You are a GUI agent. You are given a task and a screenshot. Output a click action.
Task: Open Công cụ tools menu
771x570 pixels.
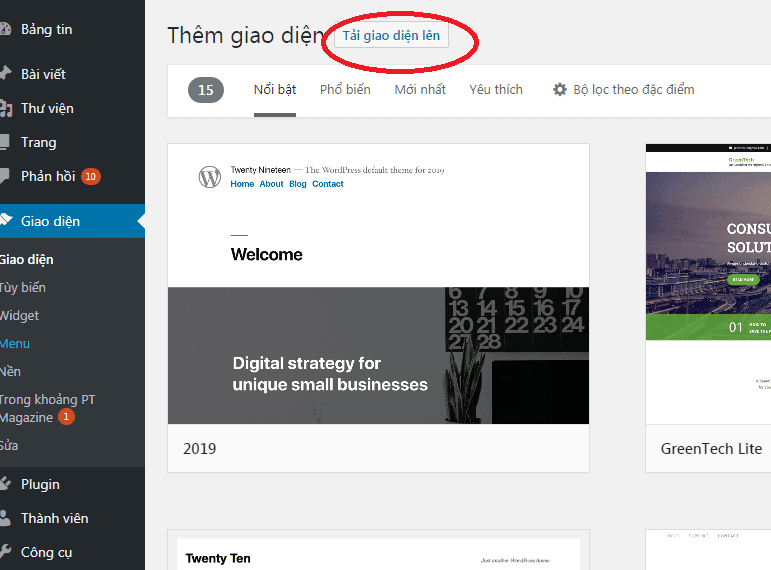point(46,552)
